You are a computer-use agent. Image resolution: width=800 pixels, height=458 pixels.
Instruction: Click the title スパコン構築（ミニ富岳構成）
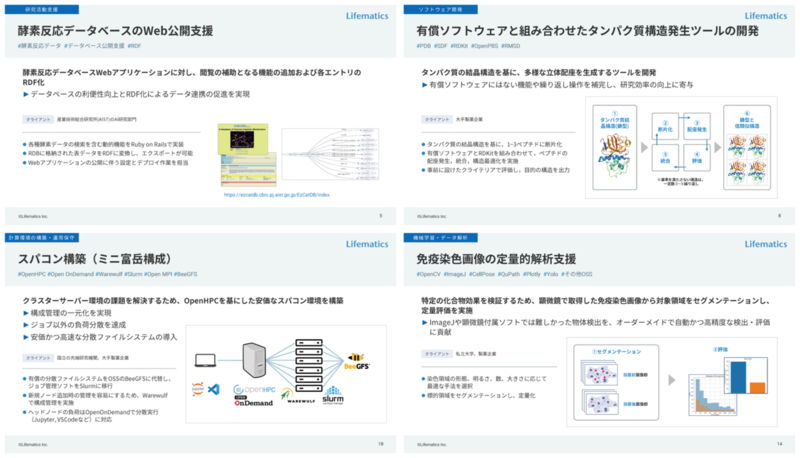coord(96,259)
